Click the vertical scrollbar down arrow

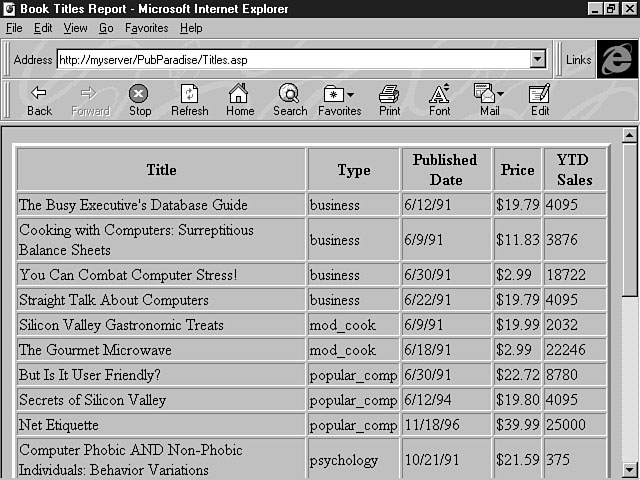tap(629, 469)
